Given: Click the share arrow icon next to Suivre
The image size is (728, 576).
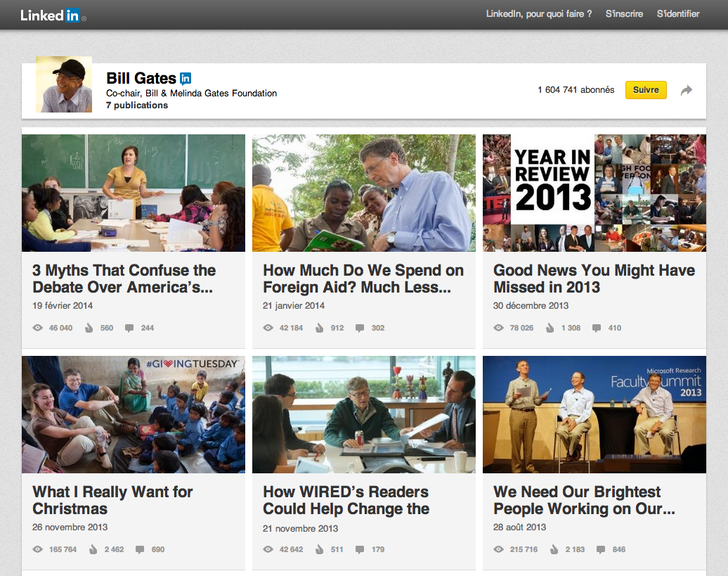Looking at the screenshot, I should click(687, 90).
